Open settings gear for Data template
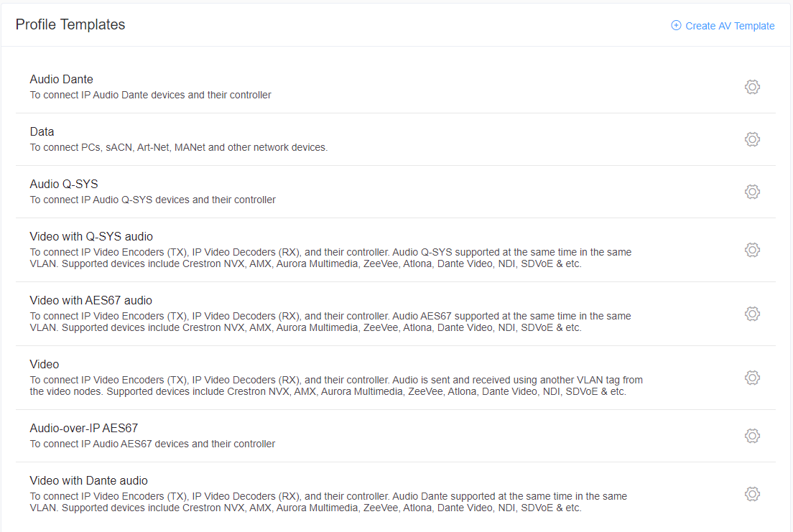Screen dimensions: 793x532 [752, 139]
